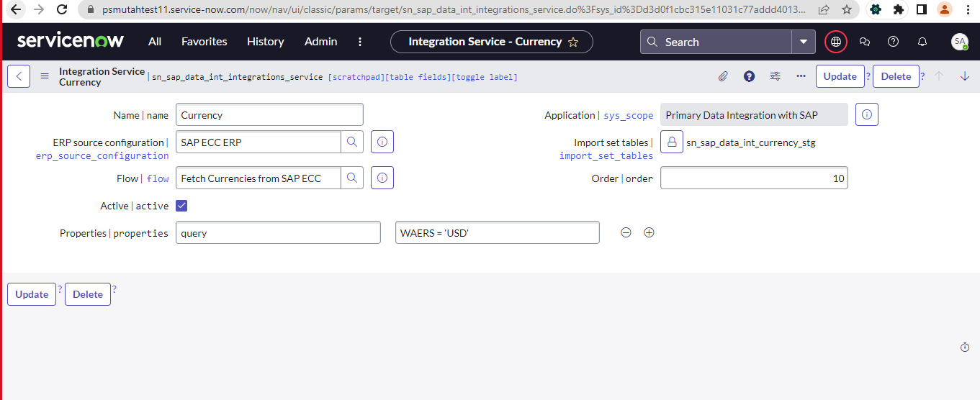Click the toggle label link

(485, 77)
